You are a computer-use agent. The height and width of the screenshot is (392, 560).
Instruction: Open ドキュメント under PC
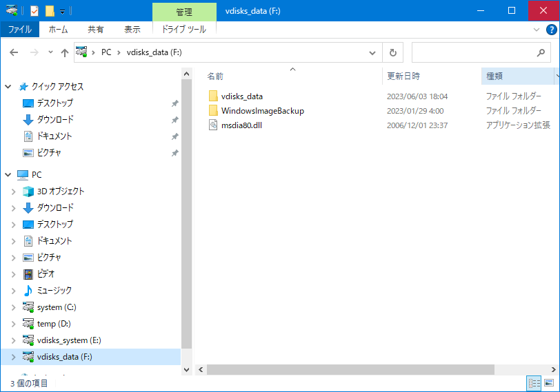[54, 240]
